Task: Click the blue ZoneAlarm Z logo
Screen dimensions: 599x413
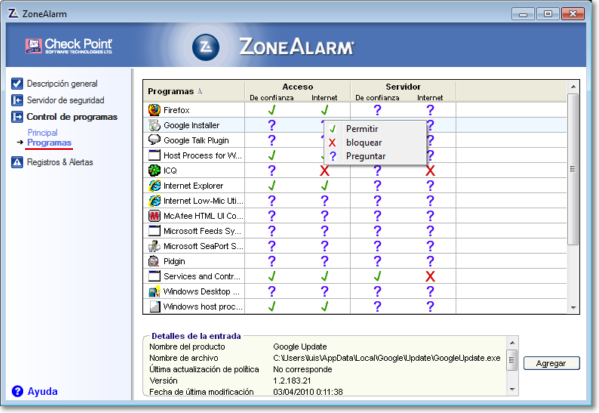Action: click(206, 47)
